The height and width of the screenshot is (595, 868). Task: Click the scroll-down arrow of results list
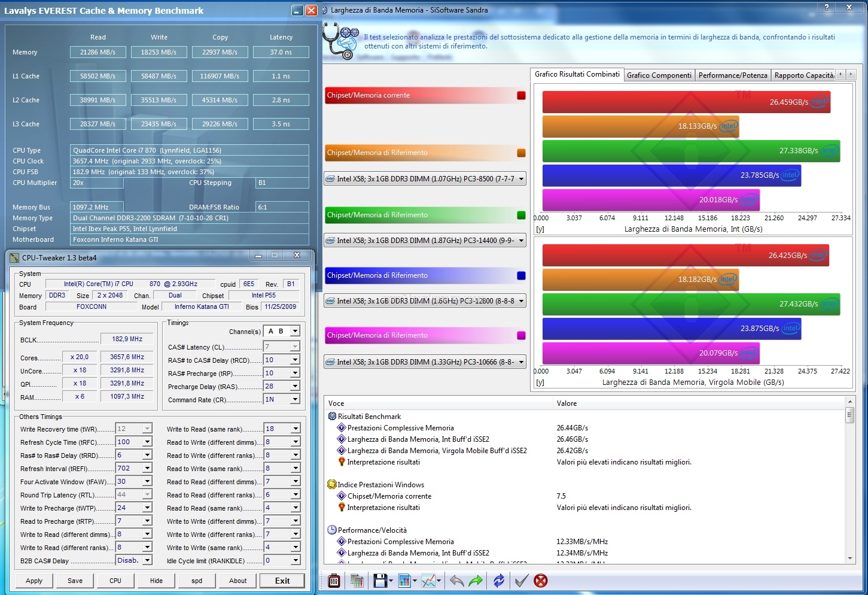pos(849,558)
